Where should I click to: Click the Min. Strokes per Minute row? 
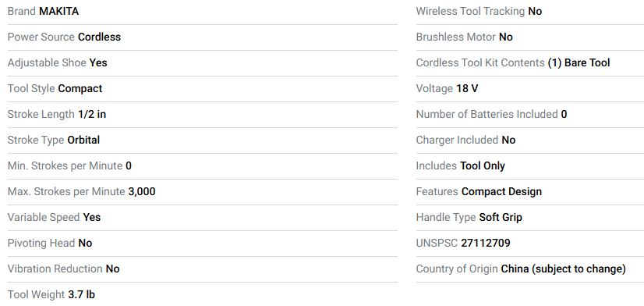tap(203, 166)
